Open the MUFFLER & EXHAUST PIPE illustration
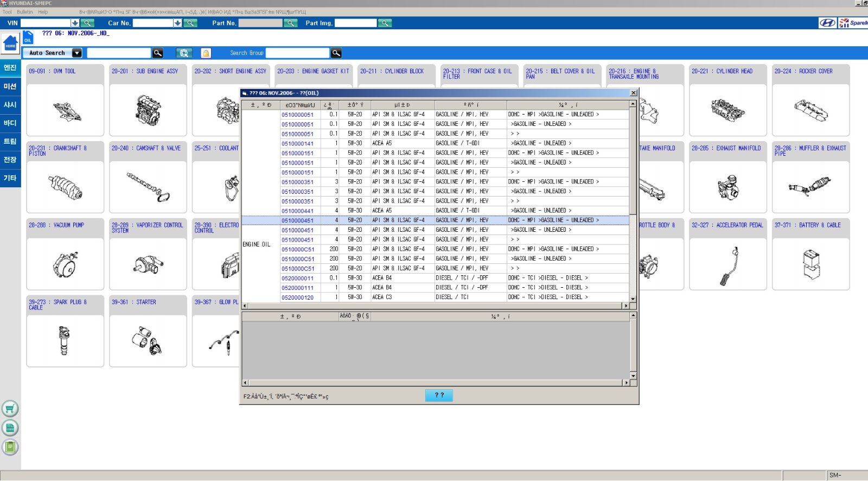This screenshot has width=868, height=481. pyautogui.click(x=810, y=187)
